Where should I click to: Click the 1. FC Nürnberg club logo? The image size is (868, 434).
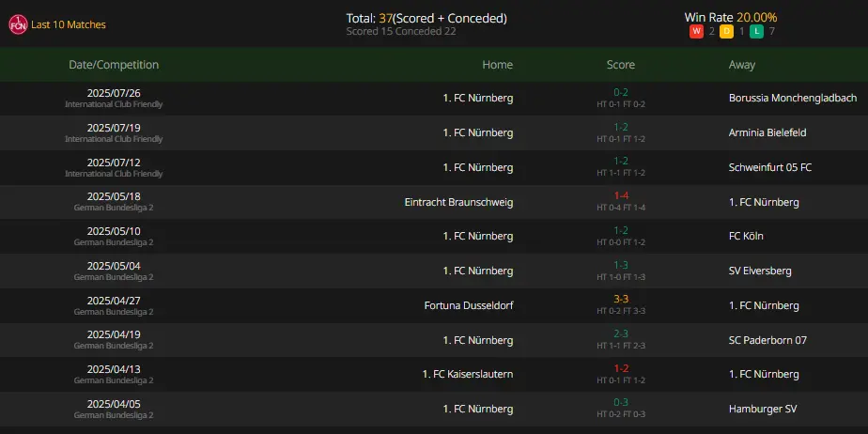point(18,25)
